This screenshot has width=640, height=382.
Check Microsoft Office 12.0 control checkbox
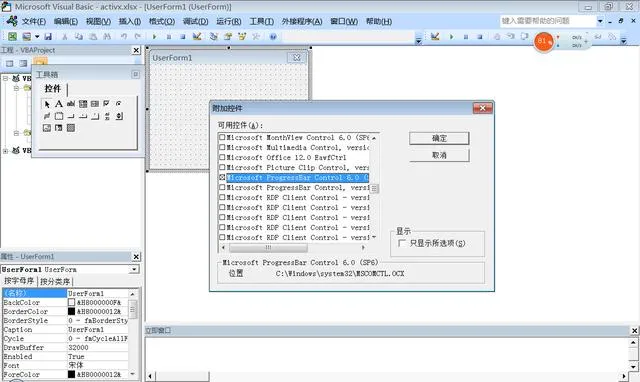click(x=222, y=157)
